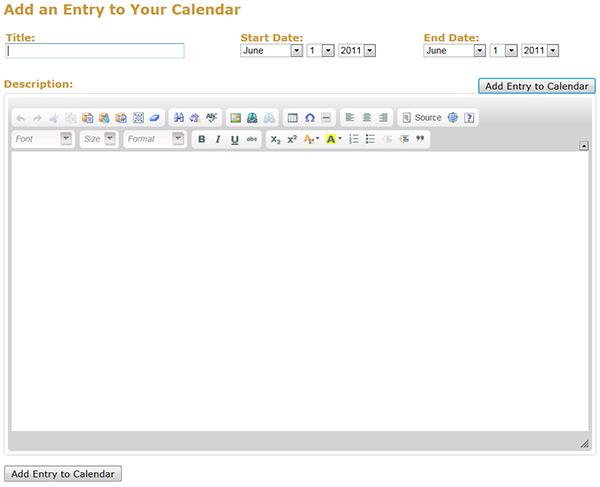Click the Redo icon in editor toolbar
This screenshot has width=600, height=487.
tap(37, 118)
